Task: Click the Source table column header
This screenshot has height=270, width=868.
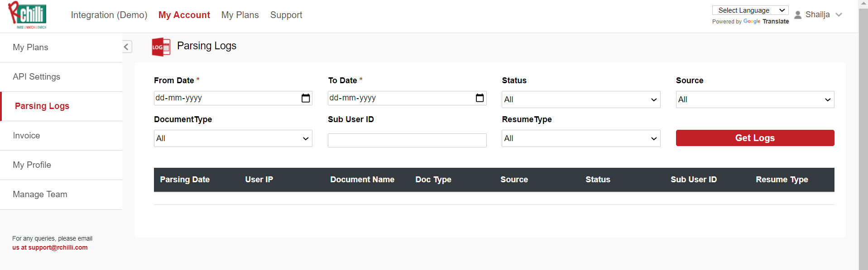Action: pos(514,180)
